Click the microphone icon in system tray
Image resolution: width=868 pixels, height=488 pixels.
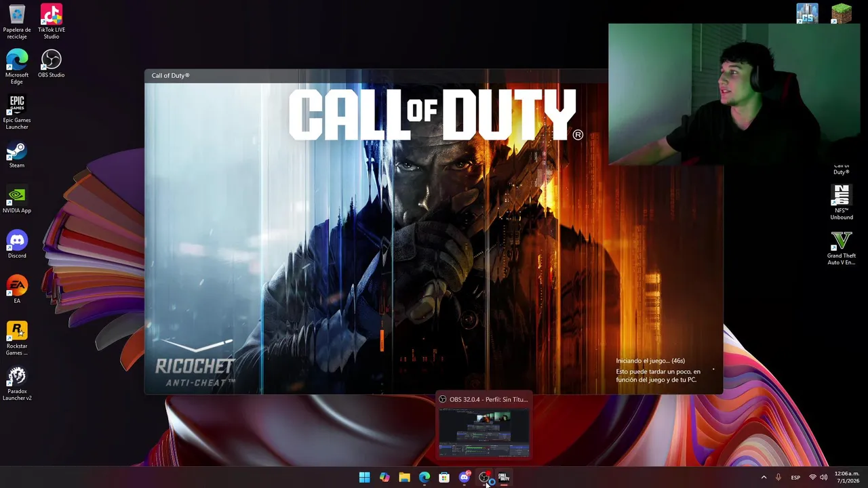[x=778, y=477]
